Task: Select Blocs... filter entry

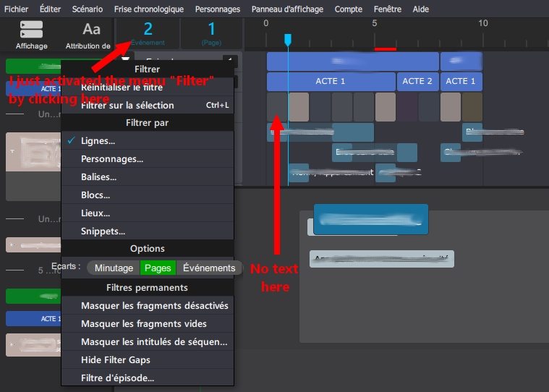Action: [x=148, y=195]
